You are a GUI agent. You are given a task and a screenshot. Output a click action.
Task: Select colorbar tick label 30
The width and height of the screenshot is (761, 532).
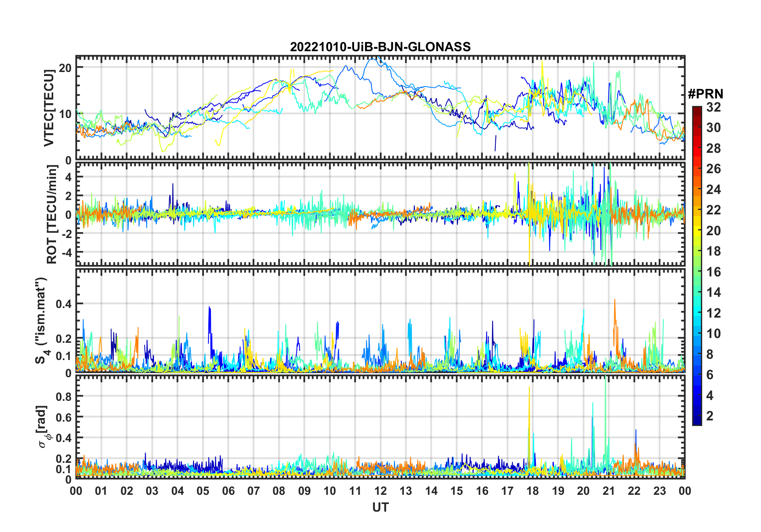pos(713,128)
